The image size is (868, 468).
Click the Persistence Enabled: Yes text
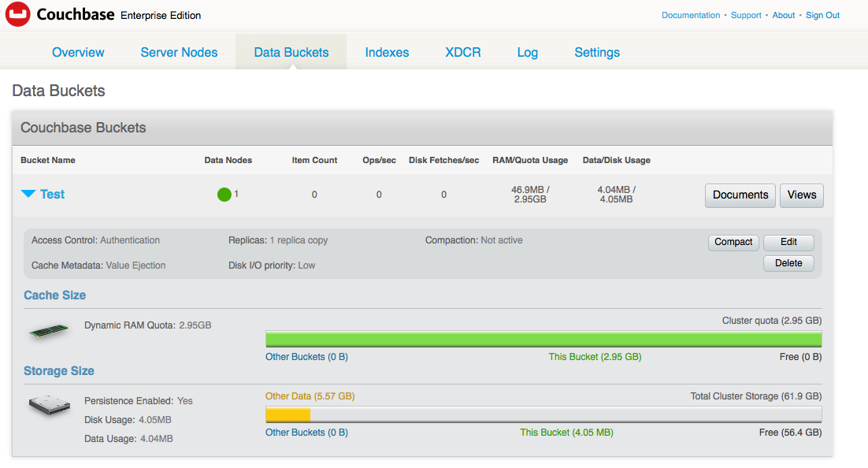click(x=139, y=400)
